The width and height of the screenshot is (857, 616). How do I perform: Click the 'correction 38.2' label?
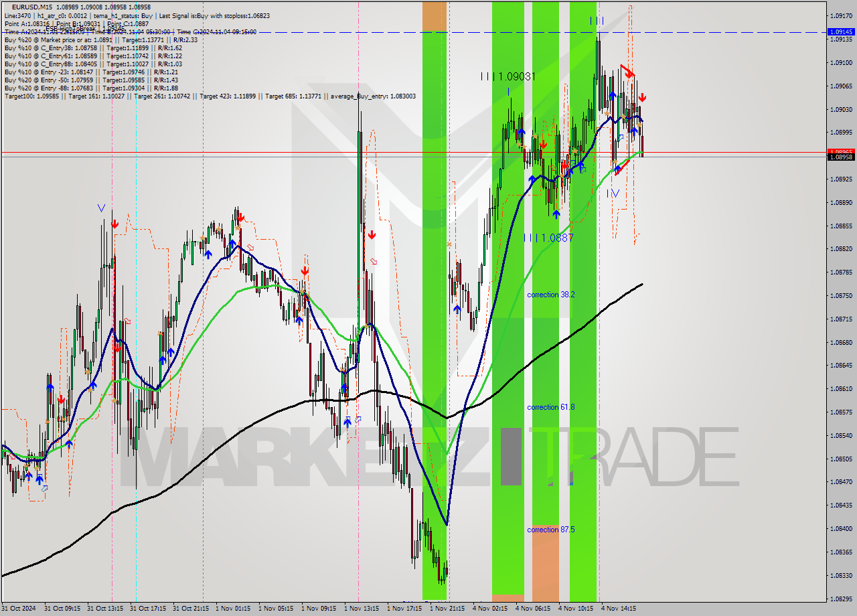[x=550, y=295]
